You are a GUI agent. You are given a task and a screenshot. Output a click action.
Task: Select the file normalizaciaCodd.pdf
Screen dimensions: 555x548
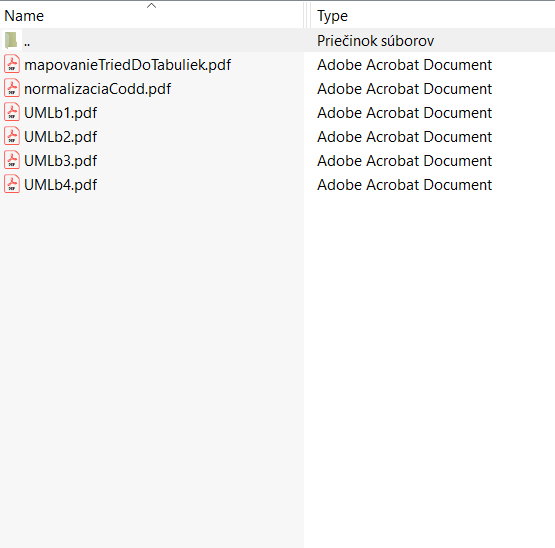coord(97,89)
